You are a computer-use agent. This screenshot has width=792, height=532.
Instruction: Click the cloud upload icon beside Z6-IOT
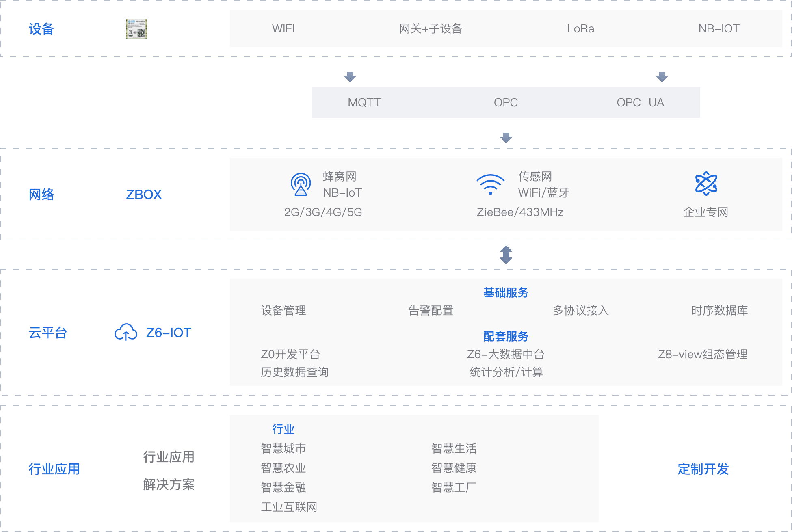[126, 333]
